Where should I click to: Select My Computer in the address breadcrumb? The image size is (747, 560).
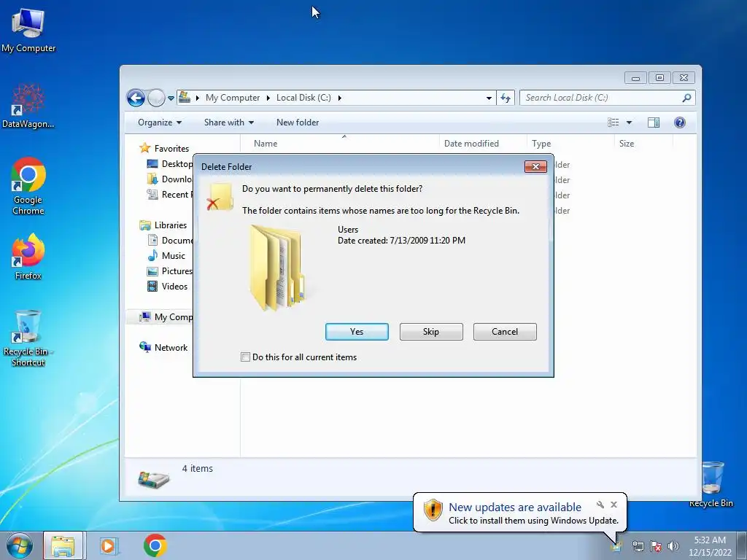tap(233, 98)
